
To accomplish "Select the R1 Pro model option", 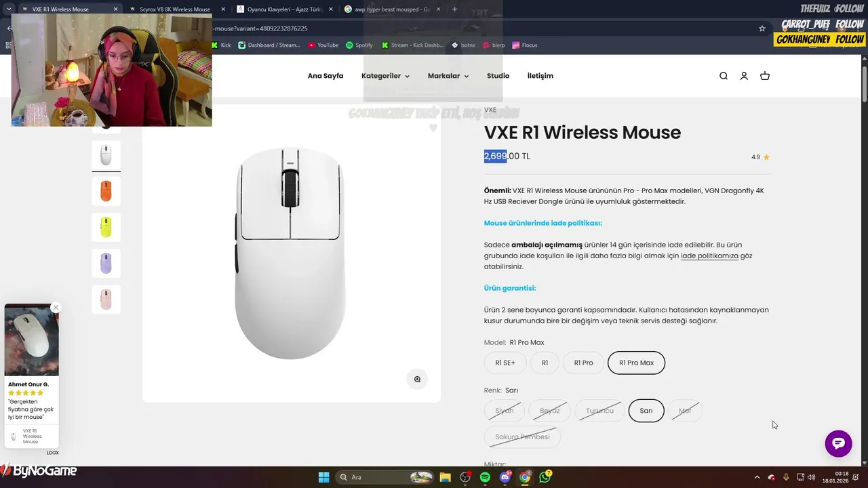I will tap(583, 363).
